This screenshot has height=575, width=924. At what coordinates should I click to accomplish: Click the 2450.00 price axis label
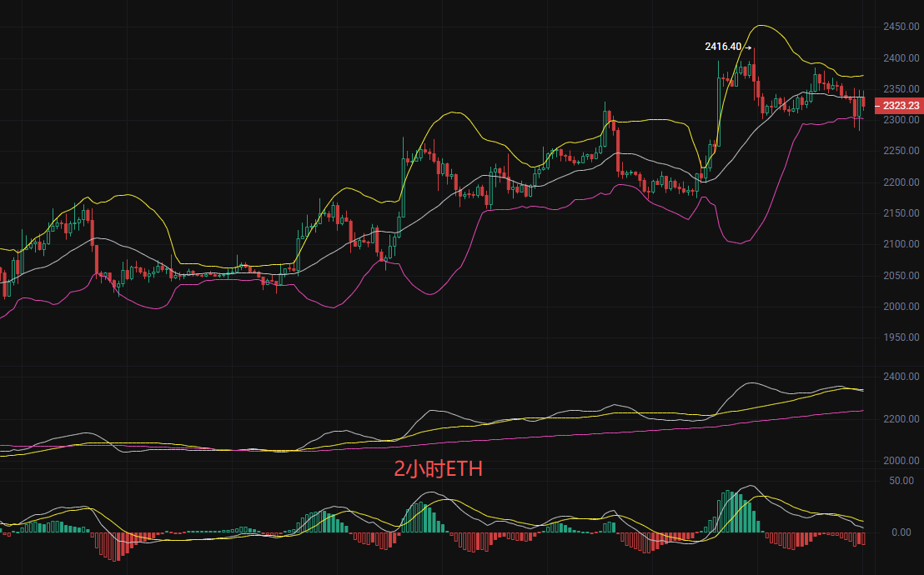tap(901, 27)
